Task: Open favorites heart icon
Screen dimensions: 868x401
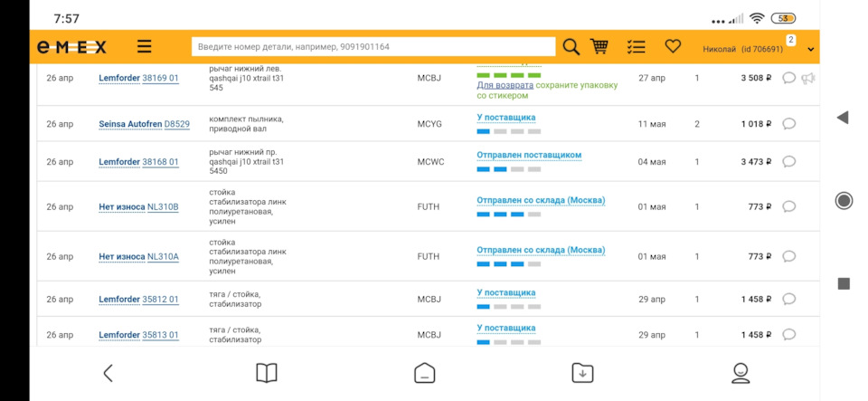Action: (x=673, y=46)
